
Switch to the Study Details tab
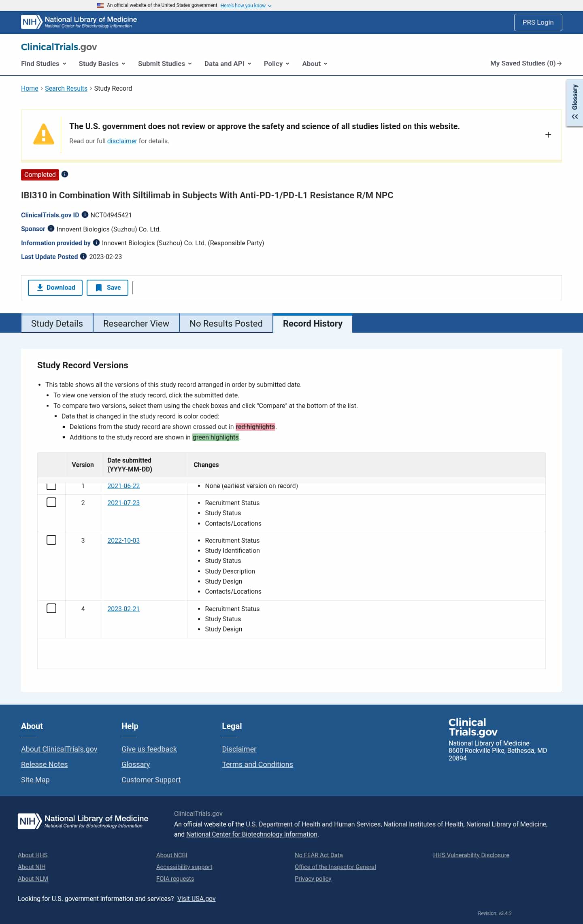click(x=57, y=323)
